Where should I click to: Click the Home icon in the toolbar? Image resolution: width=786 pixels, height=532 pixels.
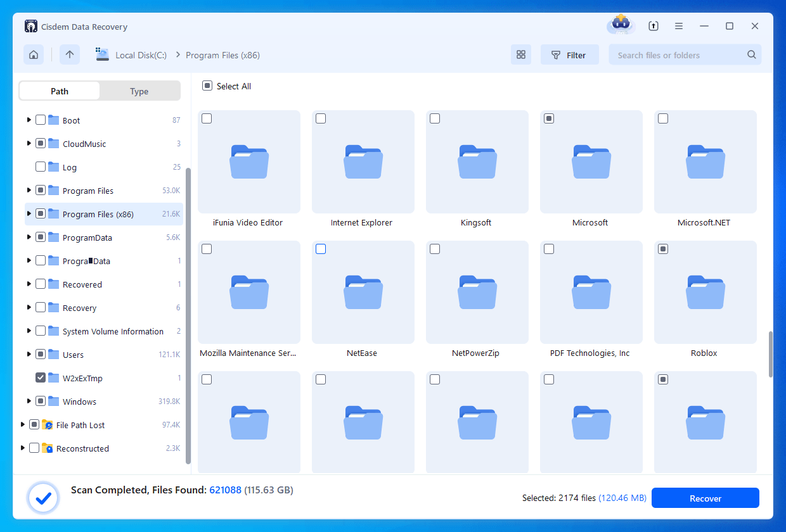click(33, 54)
